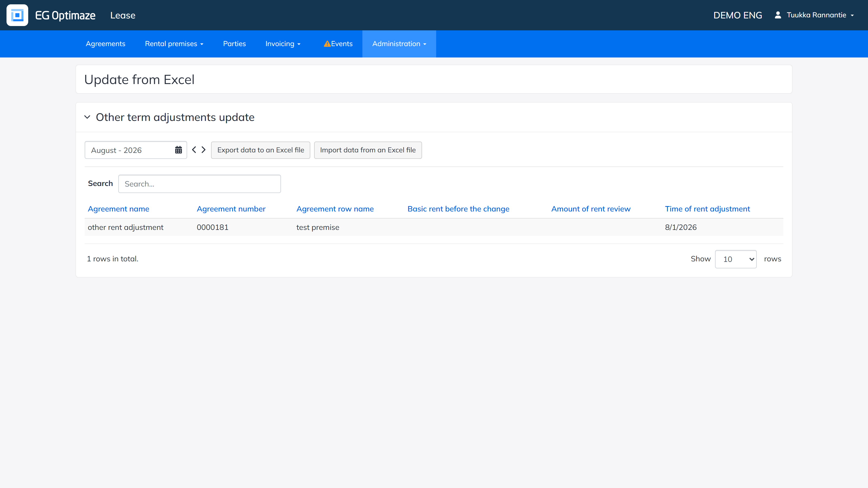Sort by Time of rent adjustment column
Screen dimensions: 868x488
(707, 209)
